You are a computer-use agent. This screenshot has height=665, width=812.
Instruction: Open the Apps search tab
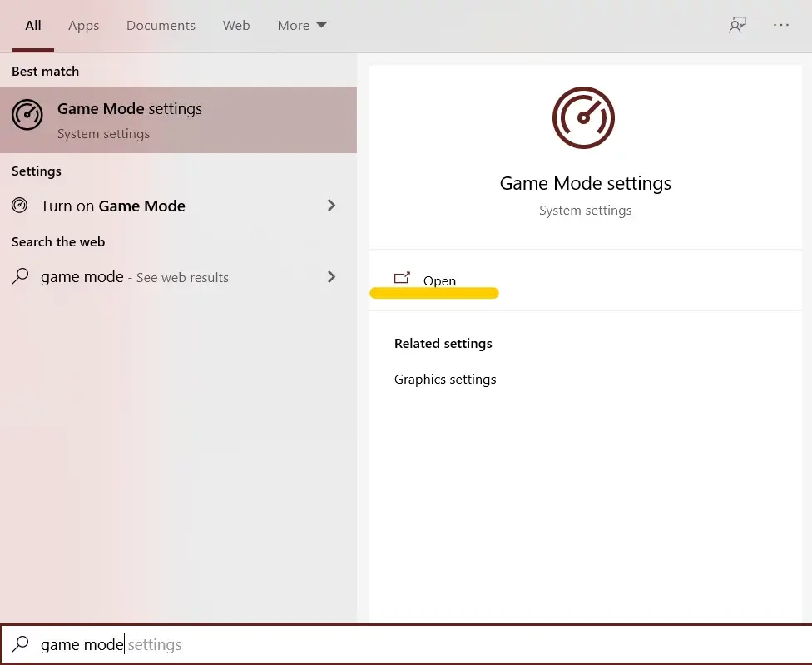tap(83, 25)
